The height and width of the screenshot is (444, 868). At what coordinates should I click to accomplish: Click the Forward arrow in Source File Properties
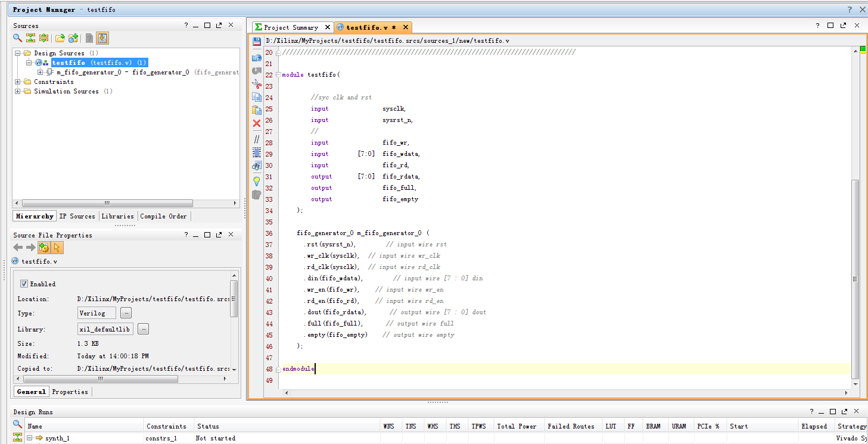click(30, 248)
